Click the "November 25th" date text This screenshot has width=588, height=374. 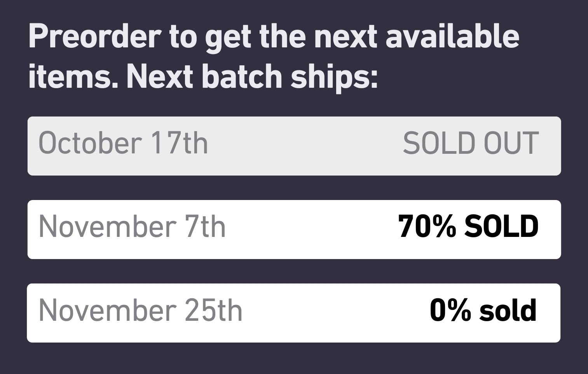(141, 311)
